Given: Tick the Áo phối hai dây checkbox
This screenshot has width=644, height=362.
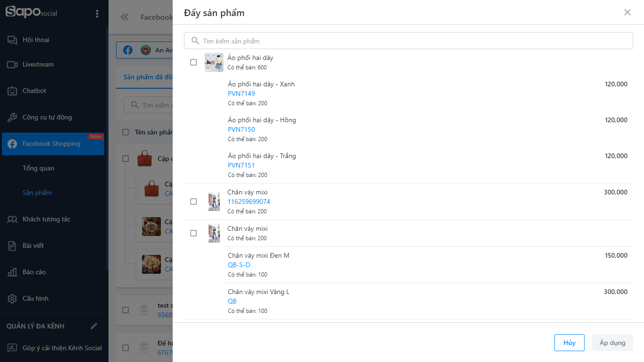Looking at the screenshot, I should (x=193, y=62).
